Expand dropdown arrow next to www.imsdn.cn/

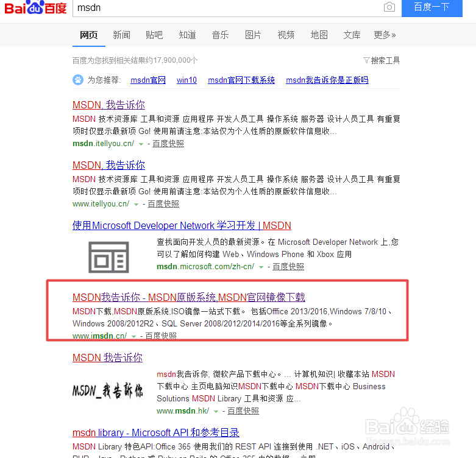pyautogui.click(x=133, y=336)
